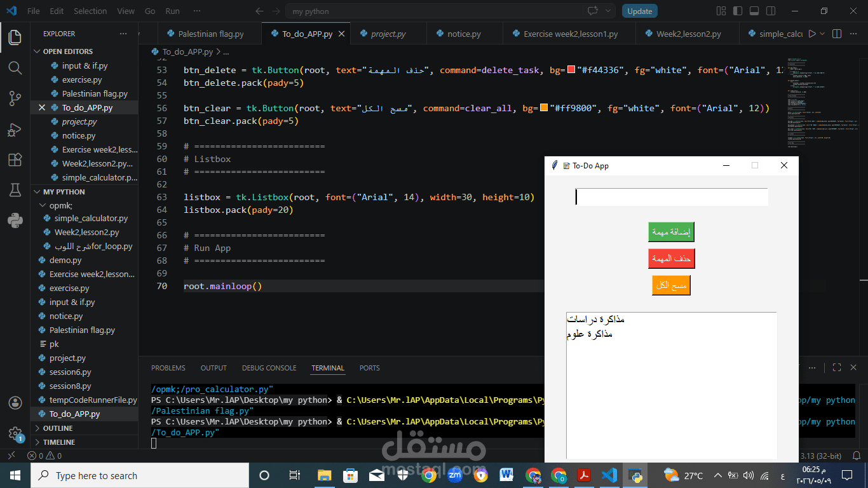Toggle the Secondary Side Bar

point(771,11)
